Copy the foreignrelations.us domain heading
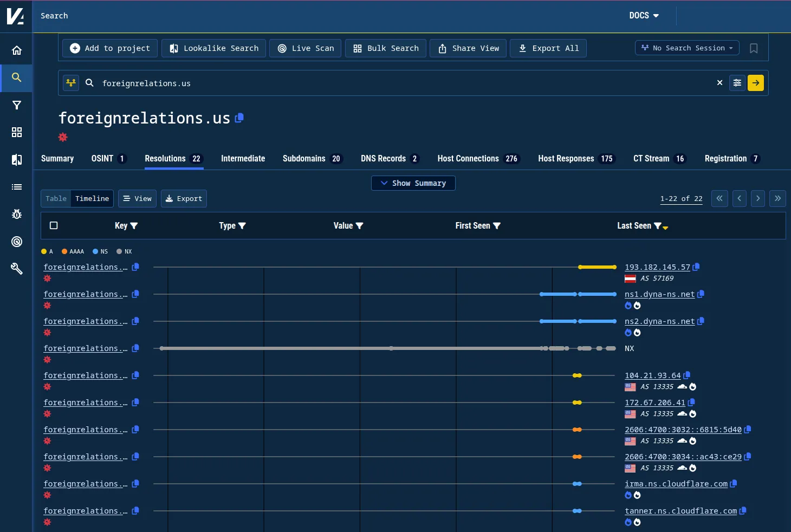 tap(239, 117)
